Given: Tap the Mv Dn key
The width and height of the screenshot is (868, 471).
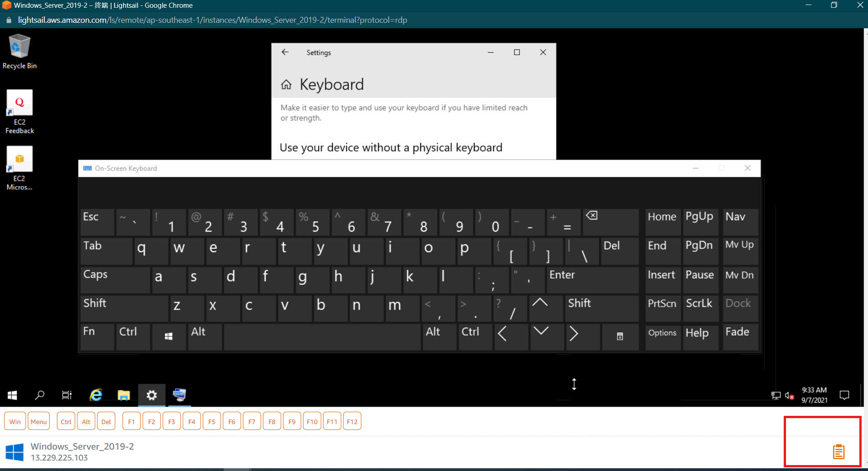Looking at the screenshot, I should point(740,280).
